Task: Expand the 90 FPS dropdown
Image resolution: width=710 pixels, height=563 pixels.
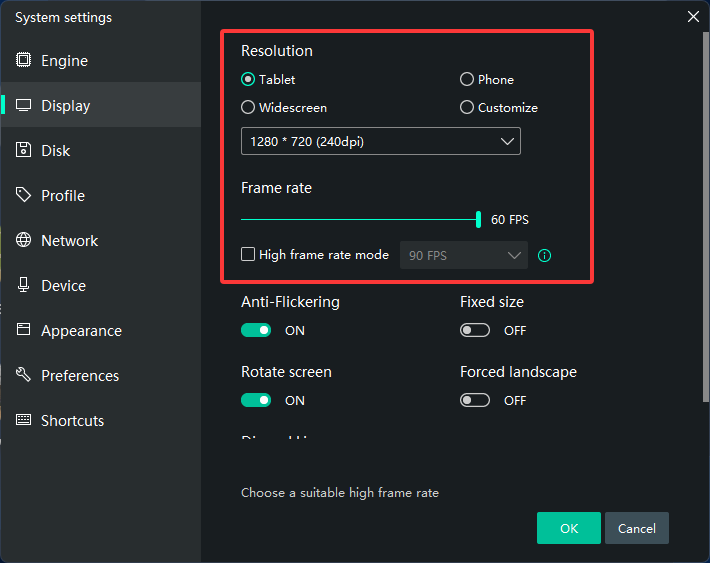Action: [x=463, y=255]
